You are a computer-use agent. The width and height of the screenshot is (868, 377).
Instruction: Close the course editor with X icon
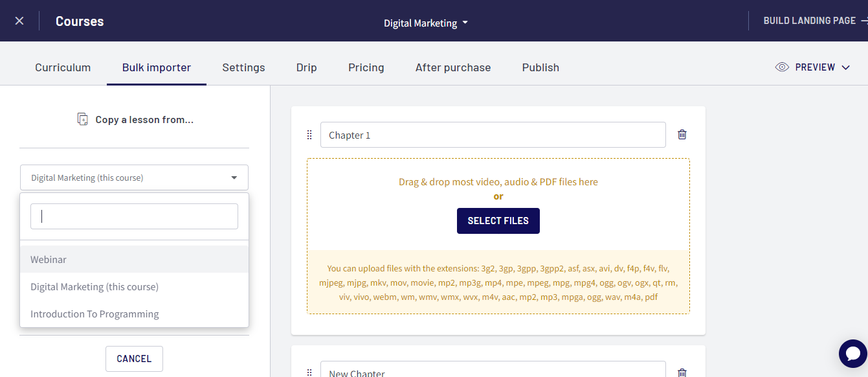[19, 21]
